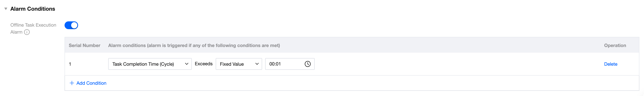Click the Operation column header
This screenshot has width=644, height=96.
click(x=615, y=45)
